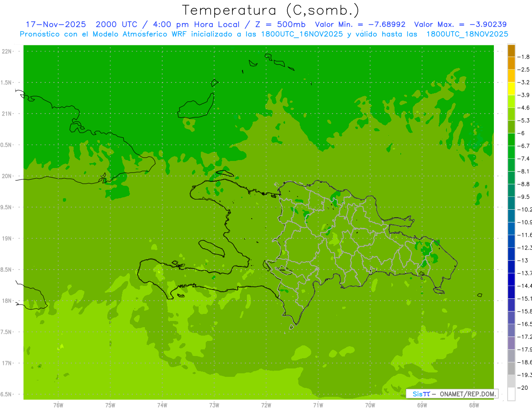Click the -20 white legend segment

pos(511,394)
